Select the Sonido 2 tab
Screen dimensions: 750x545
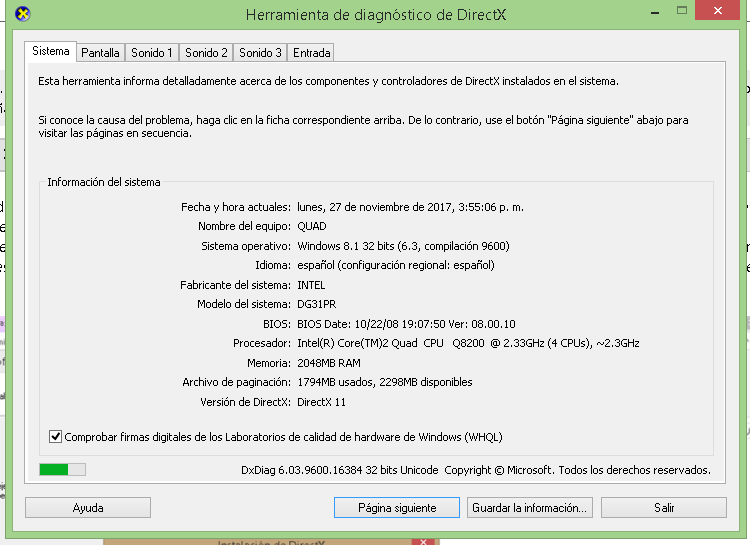point(206,53)
